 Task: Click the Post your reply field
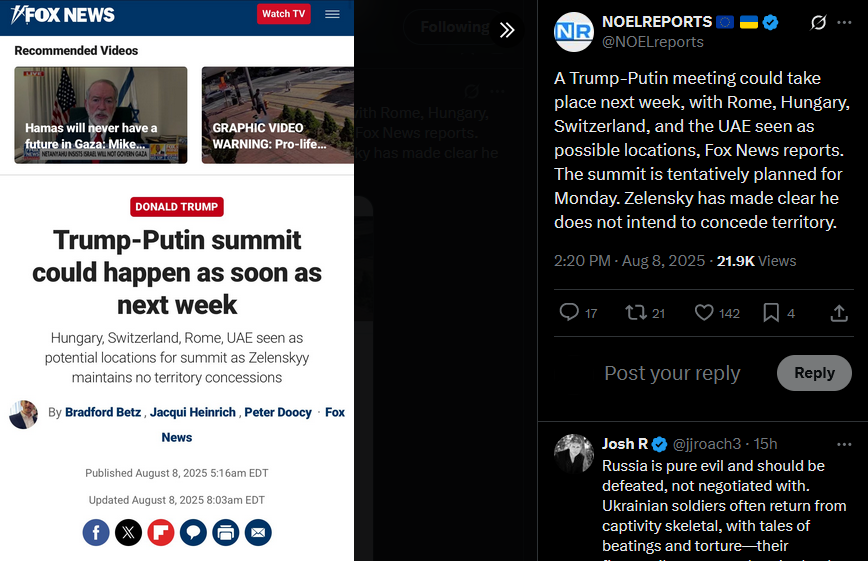pyautogui.click(x=672, y=373)
